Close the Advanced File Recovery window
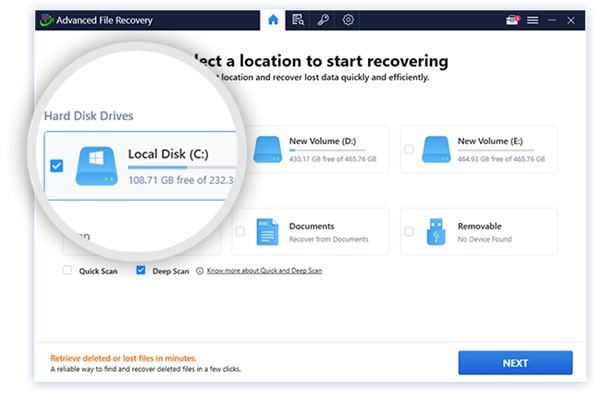 571,20
